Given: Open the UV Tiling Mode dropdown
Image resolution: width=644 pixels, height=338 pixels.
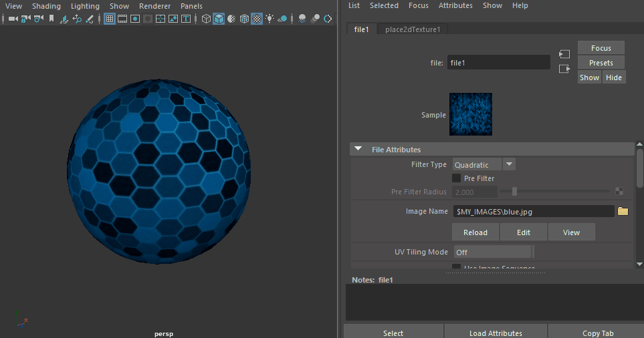Looking at the screenshot, I should [x=493, y=252].
